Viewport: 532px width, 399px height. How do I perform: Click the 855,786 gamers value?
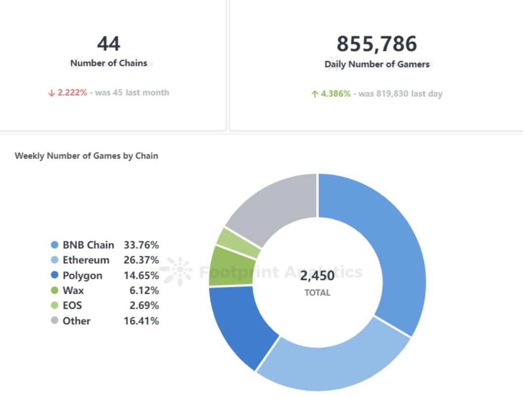pyautogui.click(x=377, y=44)
